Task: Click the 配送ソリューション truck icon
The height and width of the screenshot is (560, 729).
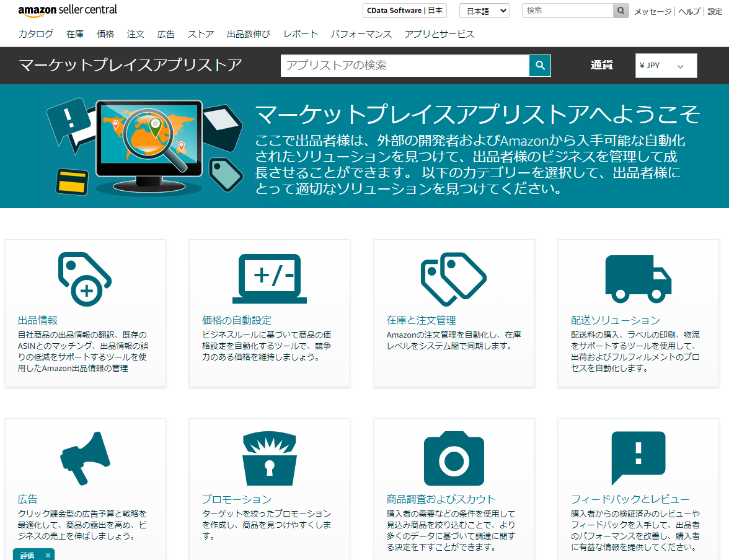Action: click(638, 279)
